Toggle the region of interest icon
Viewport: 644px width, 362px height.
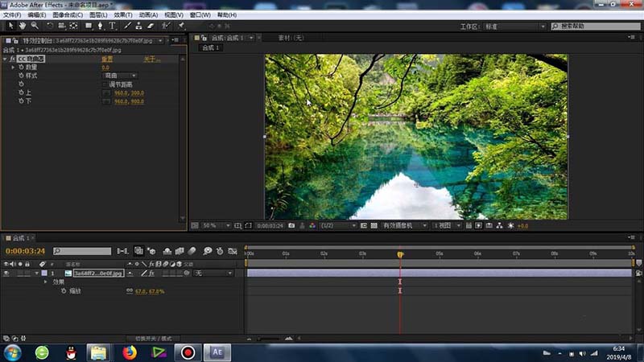[248, 226]
